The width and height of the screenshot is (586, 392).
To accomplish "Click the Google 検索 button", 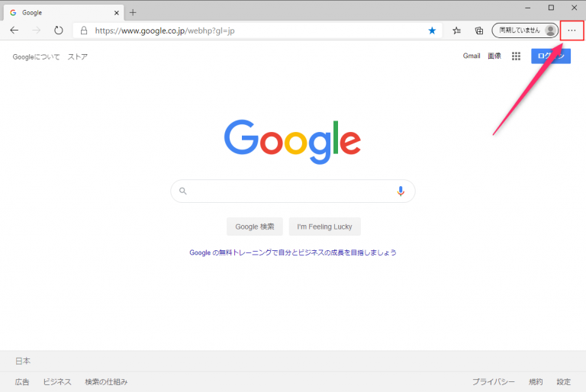I will click(255, 227).
